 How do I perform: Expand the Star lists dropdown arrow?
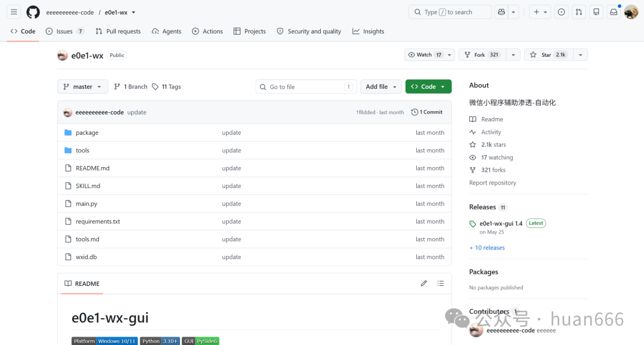(x=580, y=55)
